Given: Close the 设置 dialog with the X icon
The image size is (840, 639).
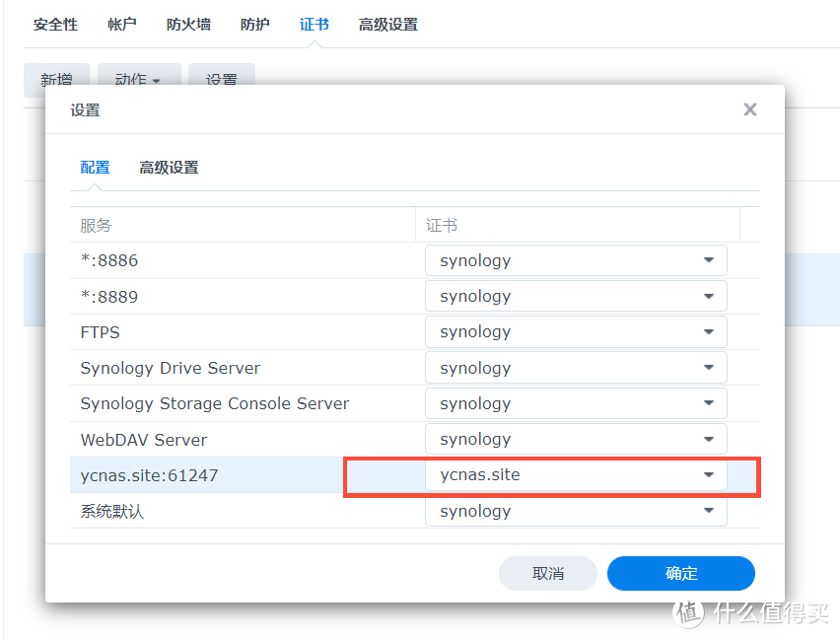Looking at the screenshot, I should [750, 109].
